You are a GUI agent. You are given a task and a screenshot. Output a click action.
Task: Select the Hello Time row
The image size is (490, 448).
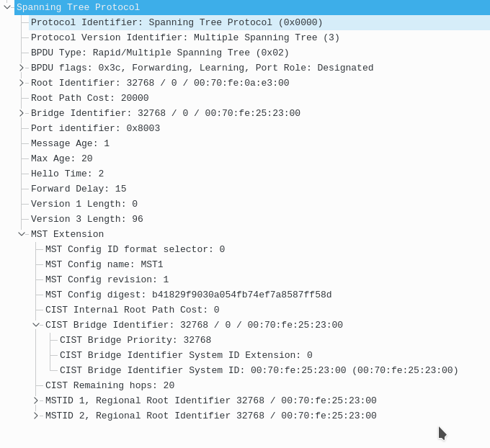click(67, 174)
